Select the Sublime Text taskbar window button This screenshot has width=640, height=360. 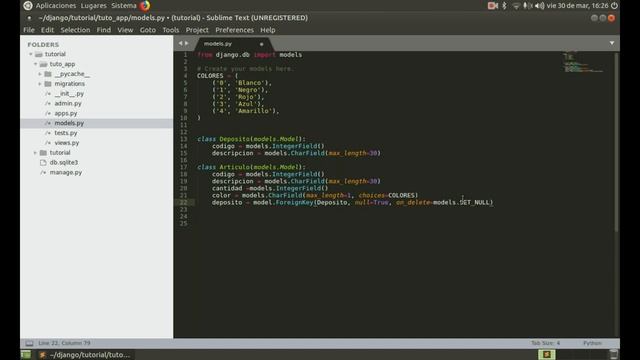(x=85, y=355)
